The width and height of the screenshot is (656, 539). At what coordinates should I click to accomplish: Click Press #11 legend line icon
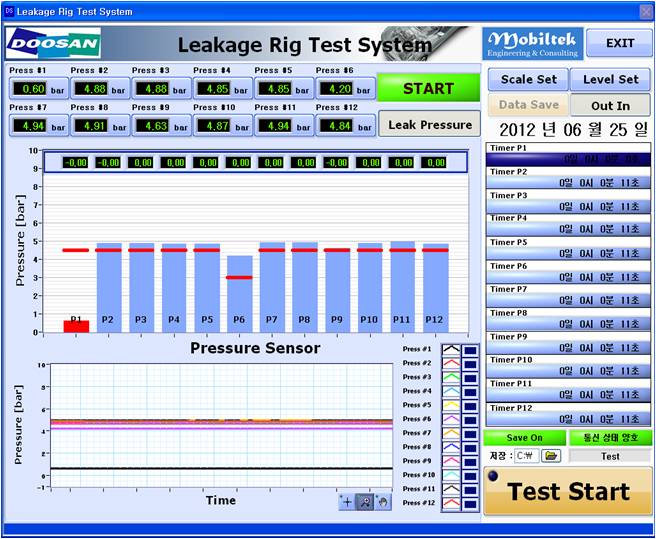click(451, 489)
